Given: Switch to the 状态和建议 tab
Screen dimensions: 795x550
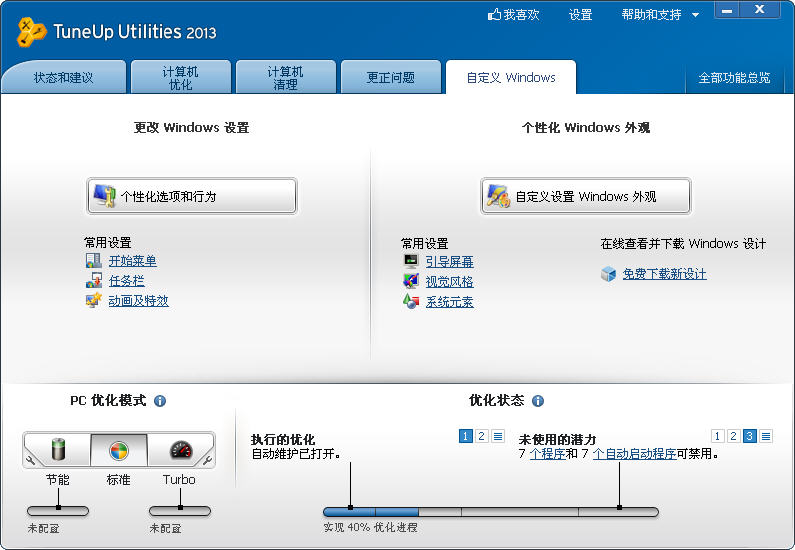Looking at the screenshot, I should pyautogui.click(x=64, y=78).
